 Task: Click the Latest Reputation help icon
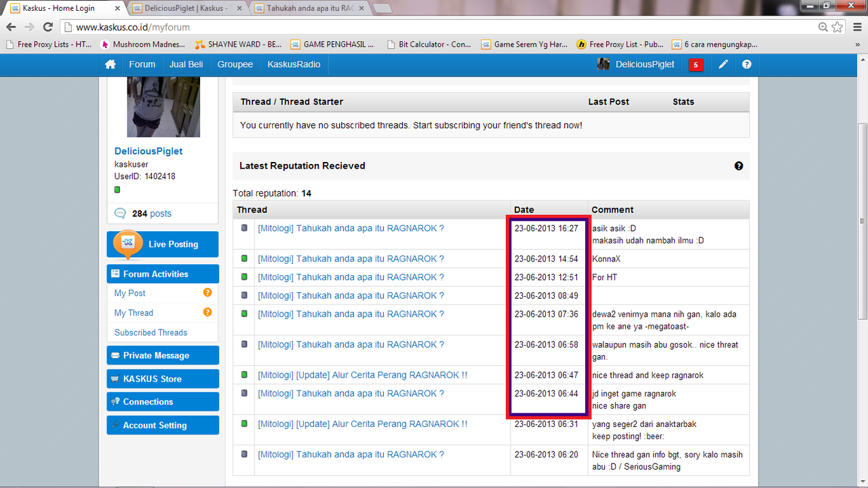(738, 166)
